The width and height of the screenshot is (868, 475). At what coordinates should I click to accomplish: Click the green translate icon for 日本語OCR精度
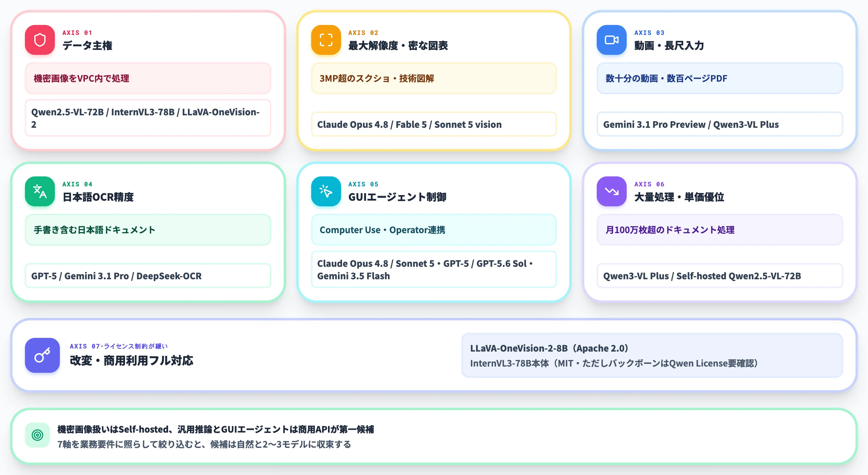tap(40, 191)
